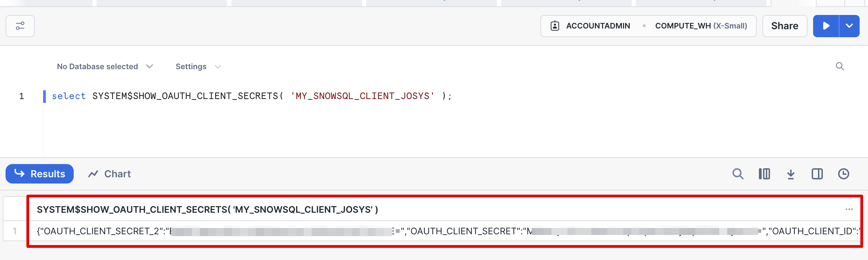Screen dimensions: 868x260
Task: Click the blue Run query play button
Action: point(826,26)
